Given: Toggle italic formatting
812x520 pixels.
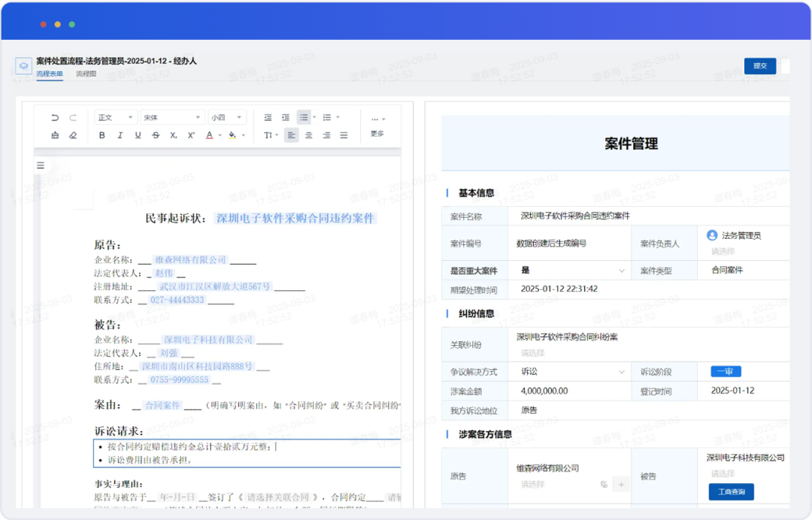Looking at the screenshot, I should [120, 135].
